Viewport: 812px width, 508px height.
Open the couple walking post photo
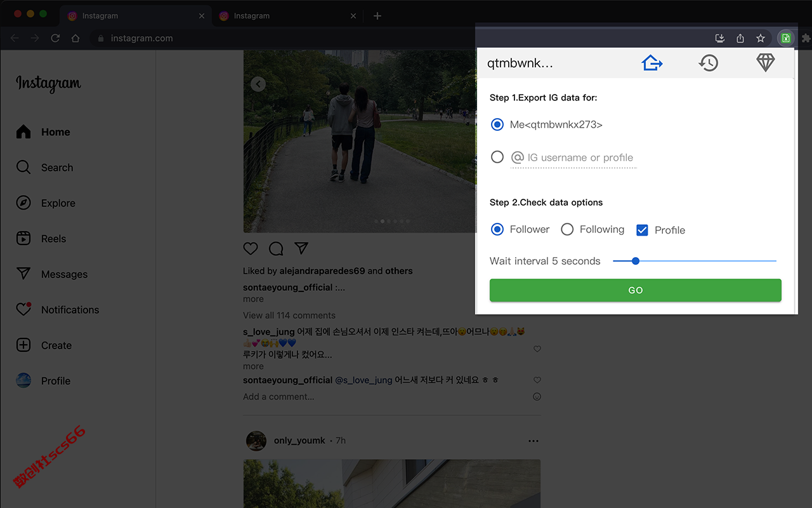(360, 142)
